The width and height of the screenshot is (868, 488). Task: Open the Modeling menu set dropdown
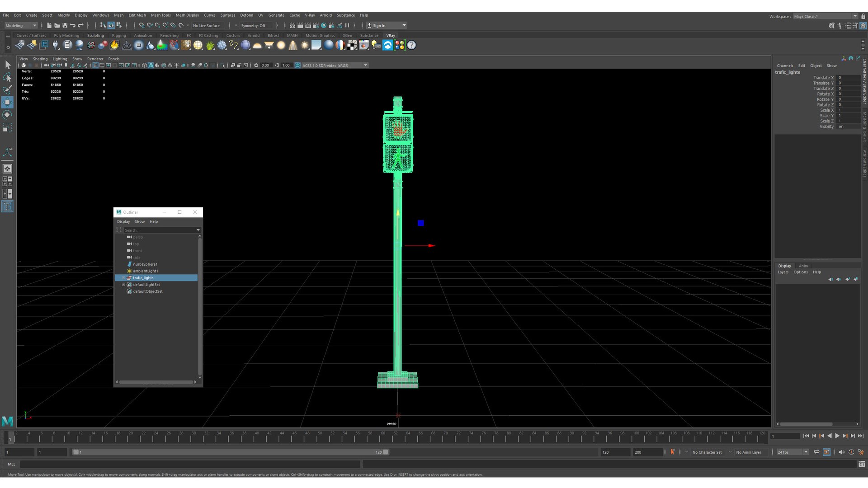pyautogui.click(x=21, y=25)
